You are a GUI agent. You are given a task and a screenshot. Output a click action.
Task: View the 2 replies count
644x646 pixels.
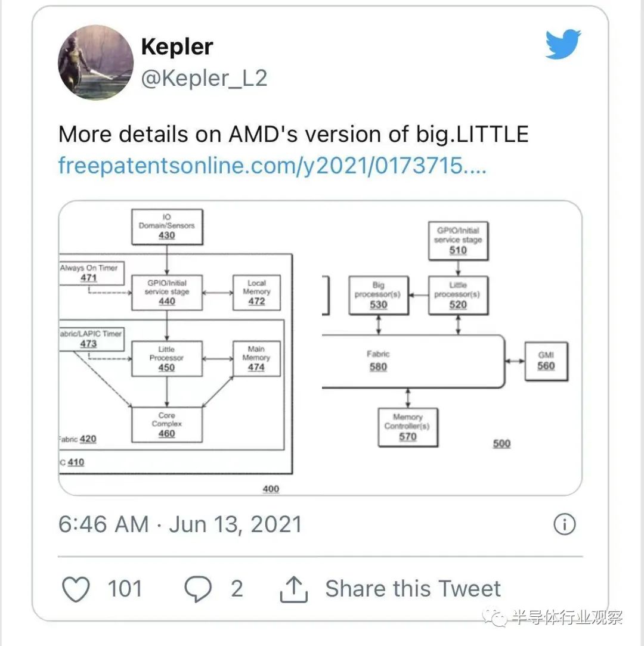point(237,589)
